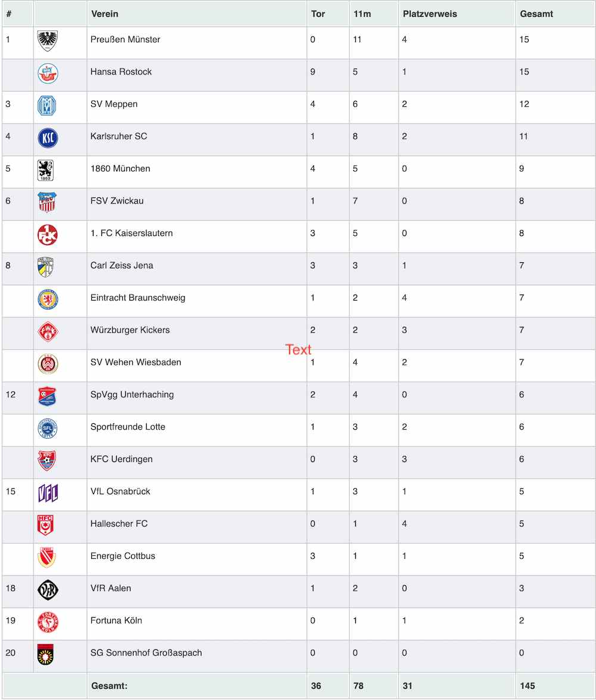Select the Hallescher FC HFC crest
Screen dimensions: 596x700
coord(45,525)
